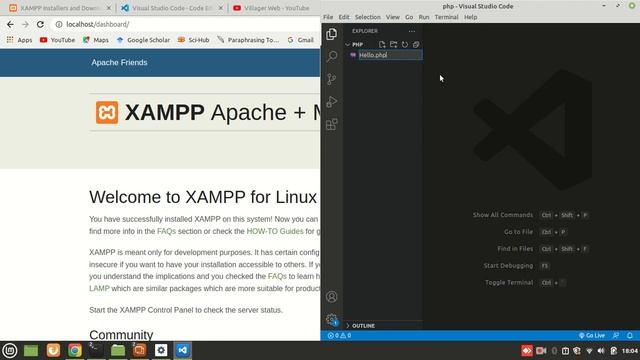
Task: Follow the LAMP link
Action: [99, 289]
